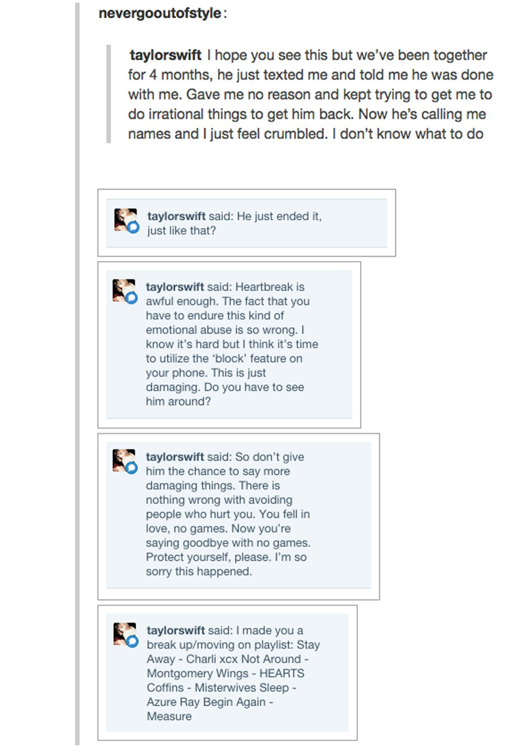Click the "just like that?" reply text
The height and width of the screenshot is (756, 532).
click(x=181, y=230)
